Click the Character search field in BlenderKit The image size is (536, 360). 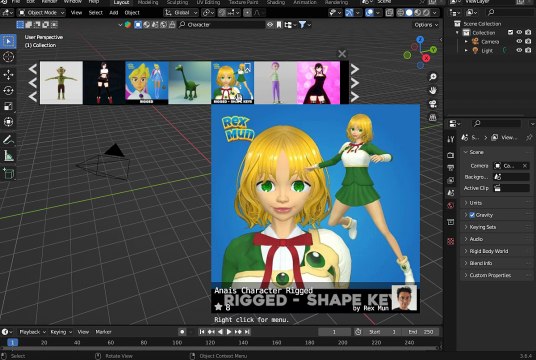coord(222,25)
